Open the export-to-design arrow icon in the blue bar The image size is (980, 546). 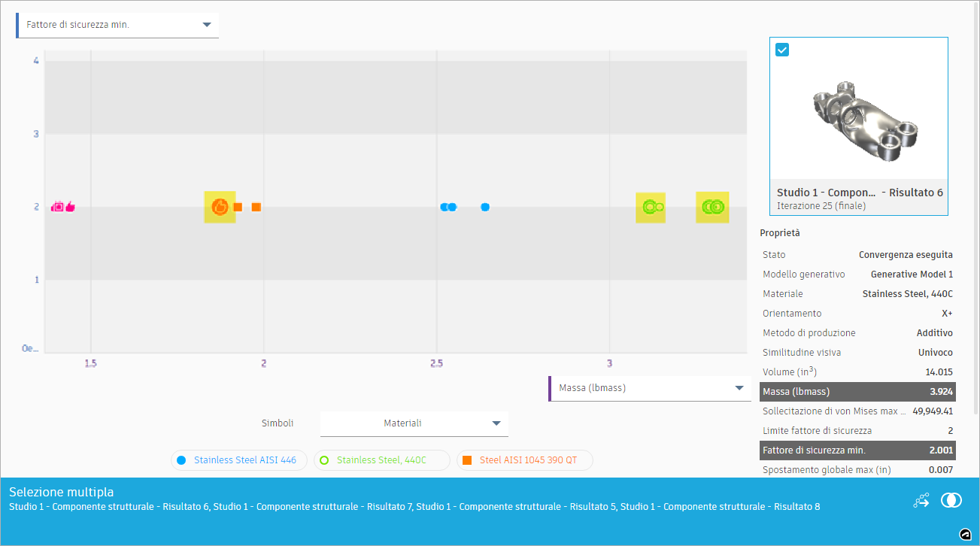point(921,499)
